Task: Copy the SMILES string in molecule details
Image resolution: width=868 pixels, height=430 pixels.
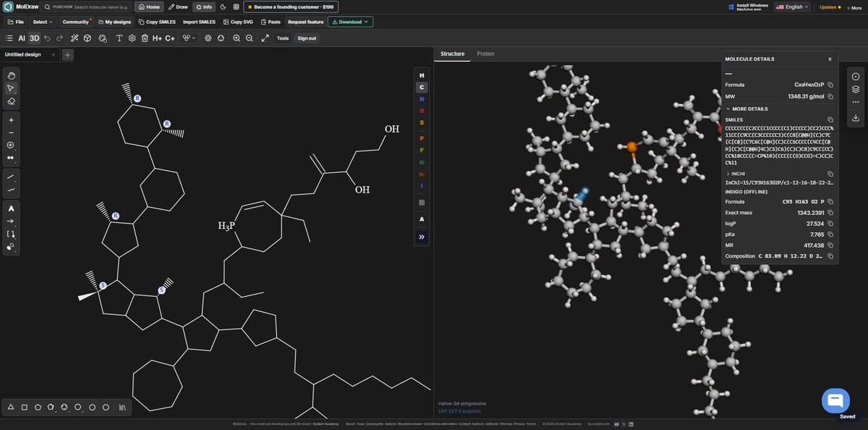Action: click(830, 119)
